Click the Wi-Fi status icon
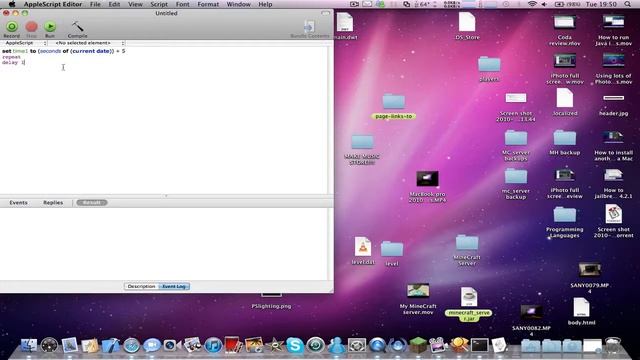Screen dimensions: 640x360 click(x=532, y=4)
